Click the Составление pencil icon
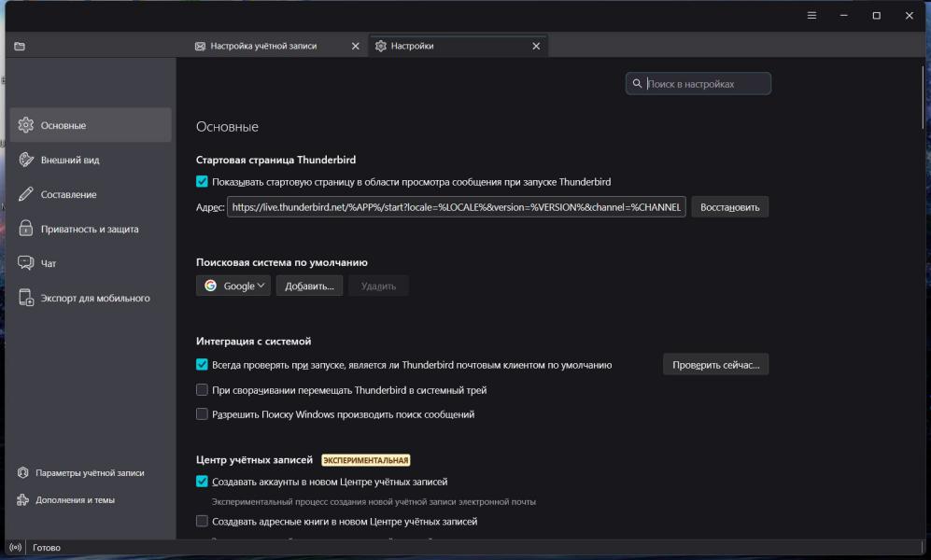This screenshot has height=560, width=931. pos(26,194)
